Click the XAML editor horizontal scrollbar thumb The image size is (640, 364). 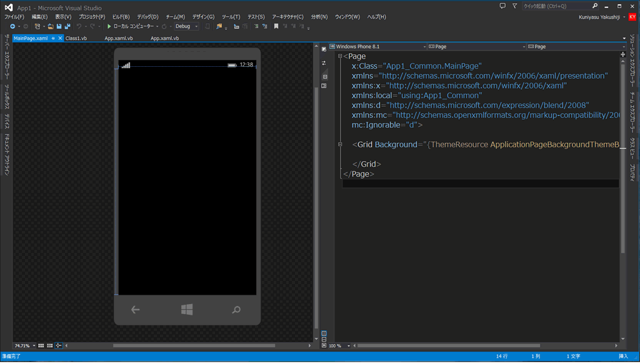(x=449, y=346)
